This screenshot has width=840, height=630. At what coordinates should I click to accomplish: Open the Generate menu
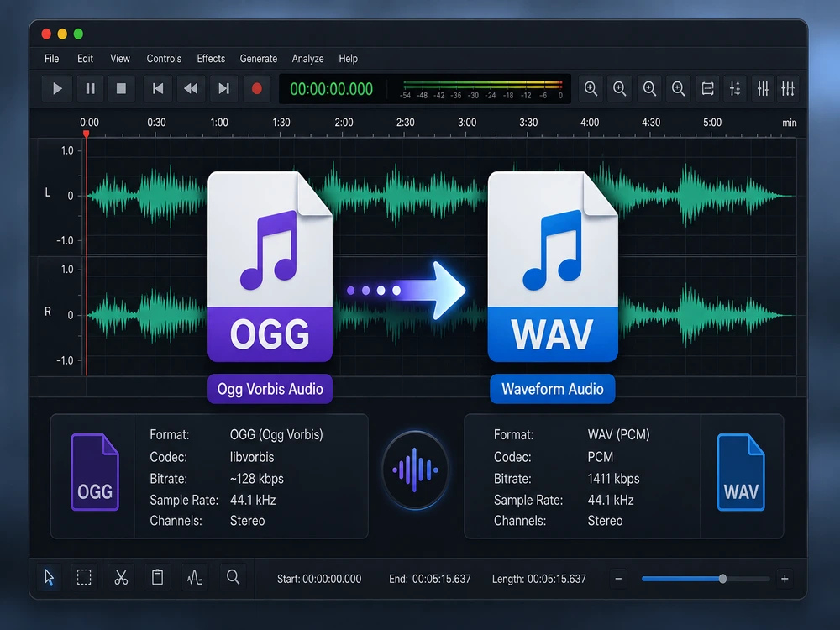[258, 59]
